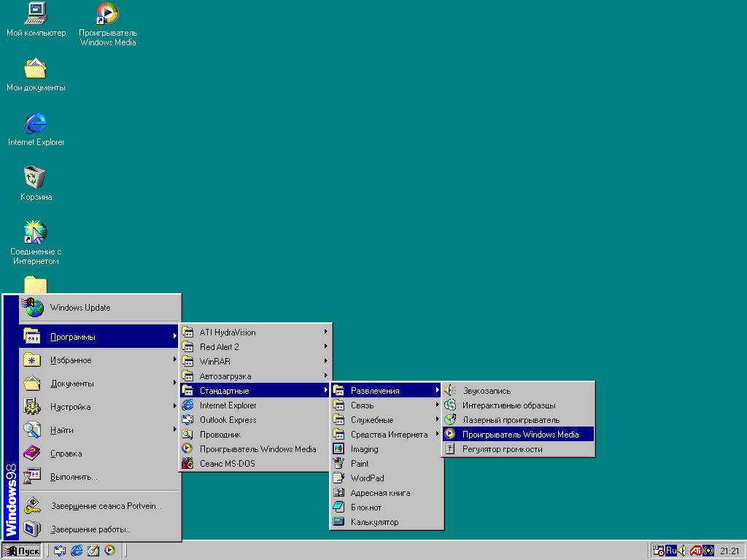
Task: Launch Проигрыватель Windows Media in Развлечения
Action: [x=519, y=435]
